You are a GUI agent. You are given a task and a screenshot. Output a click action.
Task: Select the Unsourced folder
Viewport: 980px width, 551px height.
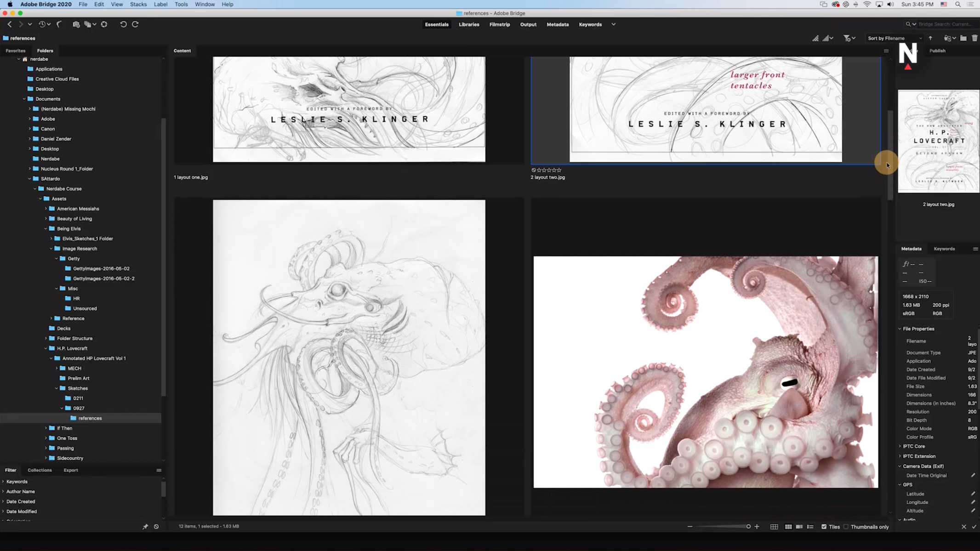(x=85, y=308)
